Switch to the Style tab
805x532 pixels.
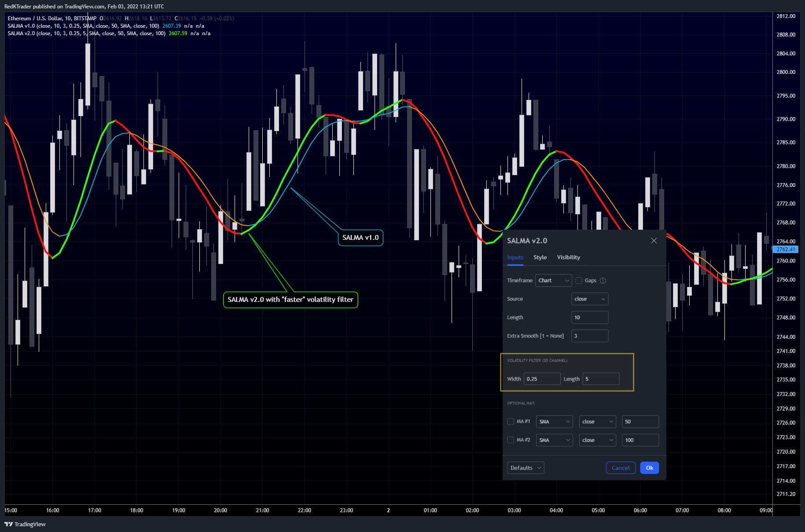(540, 257)
